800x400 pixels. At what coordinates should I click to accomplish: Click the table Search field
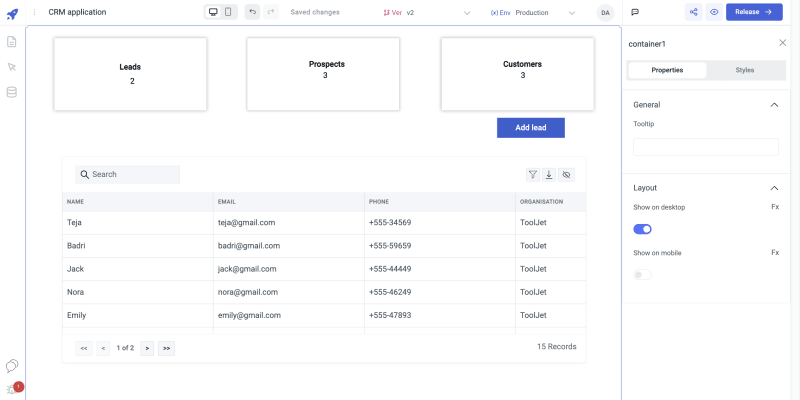[x=128, y=174]
